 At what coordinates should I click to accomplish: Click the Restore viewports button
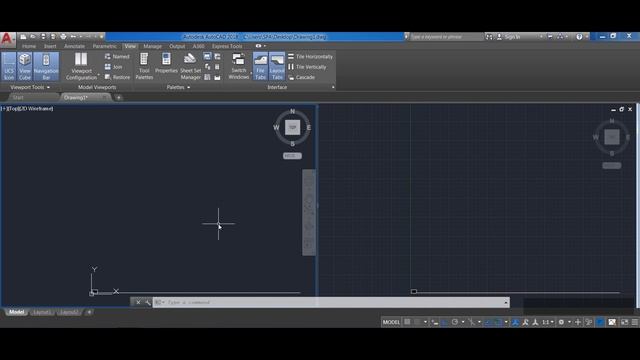tap(118, 77)
